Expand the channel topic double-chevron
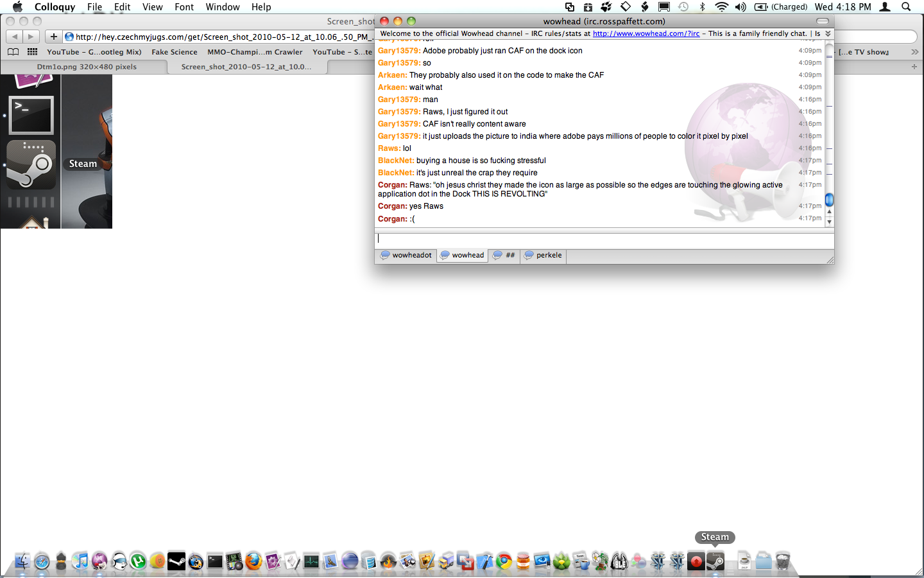924x578 pixels. (828, 33)
